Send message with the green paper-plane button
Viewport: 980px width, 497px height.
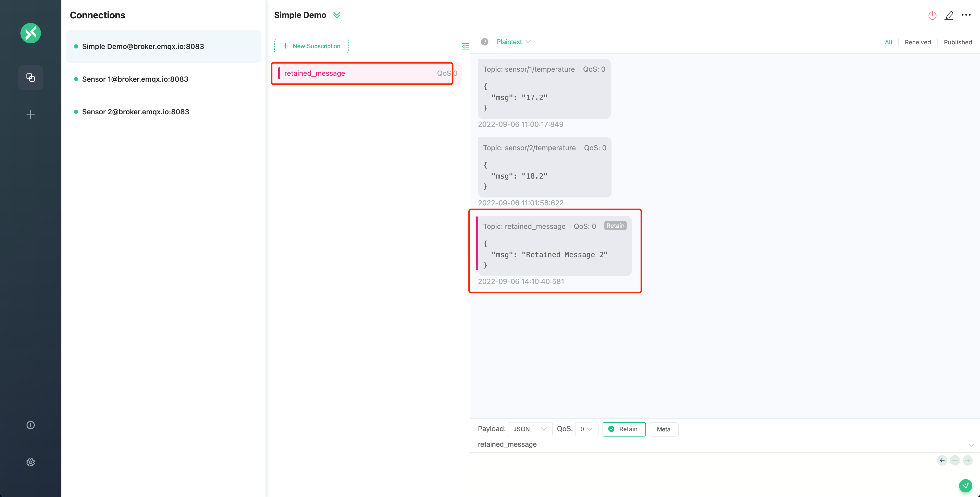pos(965,486)
